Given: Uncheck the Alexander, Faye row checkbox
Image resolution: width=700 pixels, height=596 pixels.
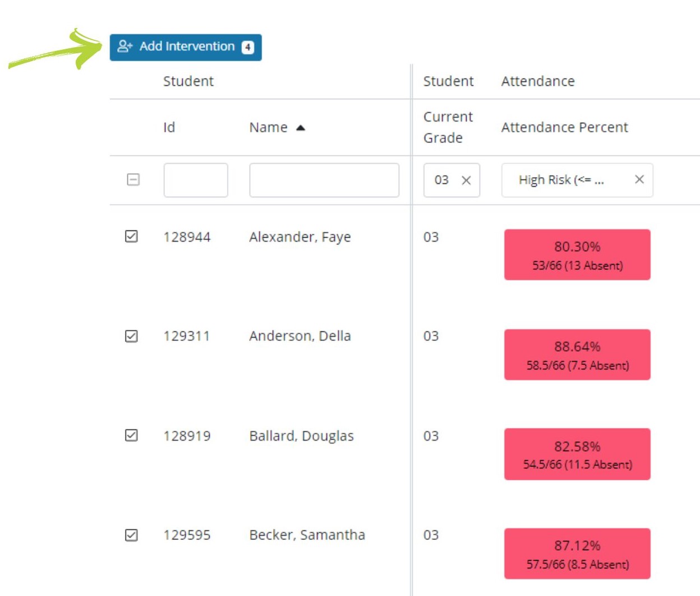Looking at the screenshot, I should 131,237.
